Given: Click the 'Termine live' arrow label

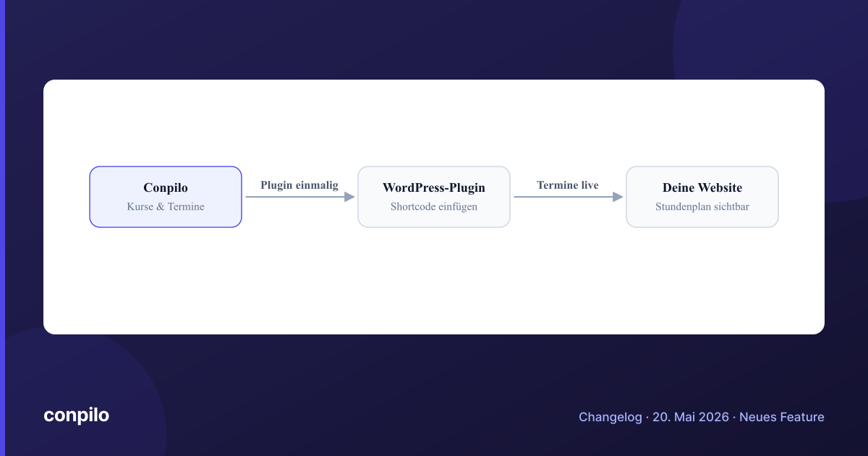Looking at the screenshot, I should (568, 185).
